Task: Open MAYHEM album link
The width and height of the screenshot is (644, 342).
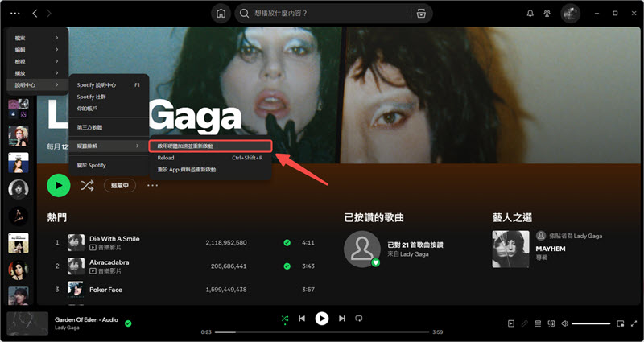Action: tap(551, 249)
